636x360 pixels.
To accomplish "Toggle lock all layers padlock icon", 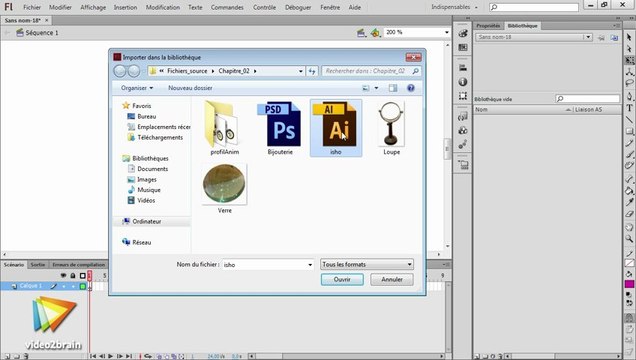I will tap(73, 276).
